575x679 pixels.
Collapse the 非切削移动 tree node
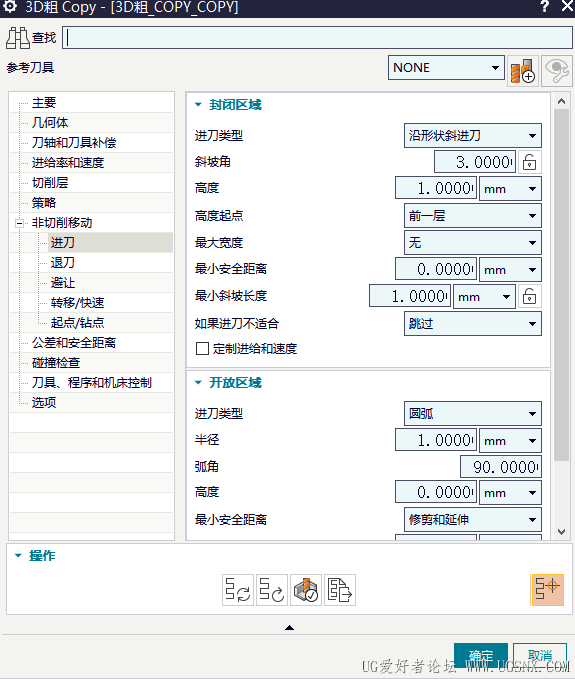19,223
